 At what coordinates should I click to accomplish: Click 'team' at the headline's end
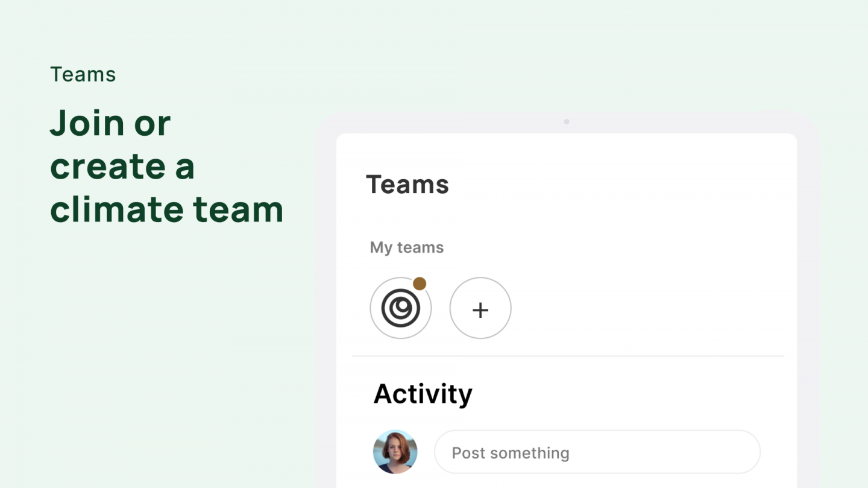[x=239, y=210]
